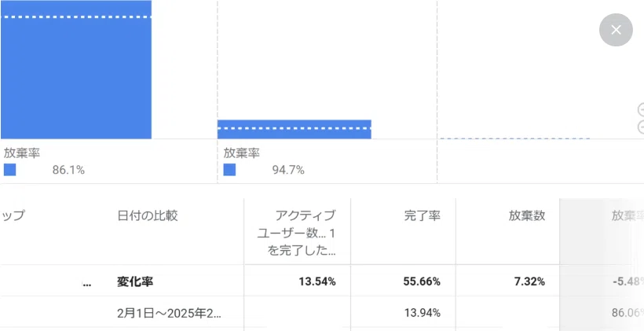644x331 pixels.
Task: Click blue legend swatch beside 86.1%
Action: 10,170
